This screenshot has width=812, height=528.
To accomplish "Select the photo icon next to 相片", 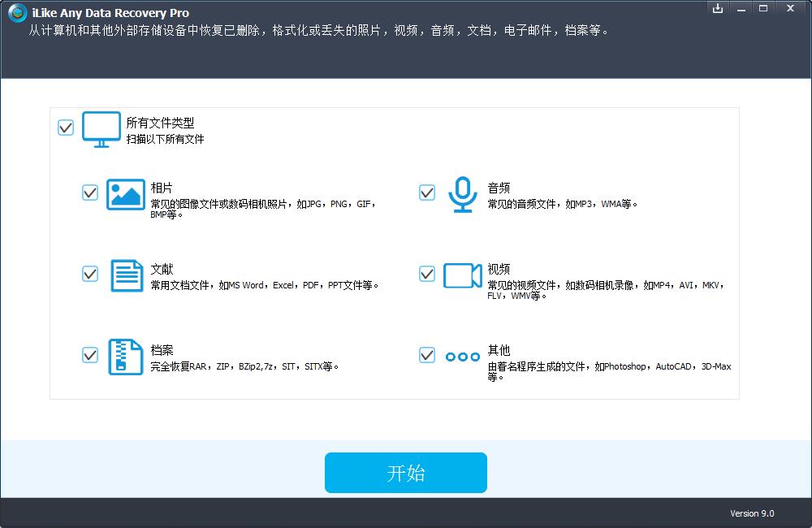I will pyautogui.click(x=125, y=195).
